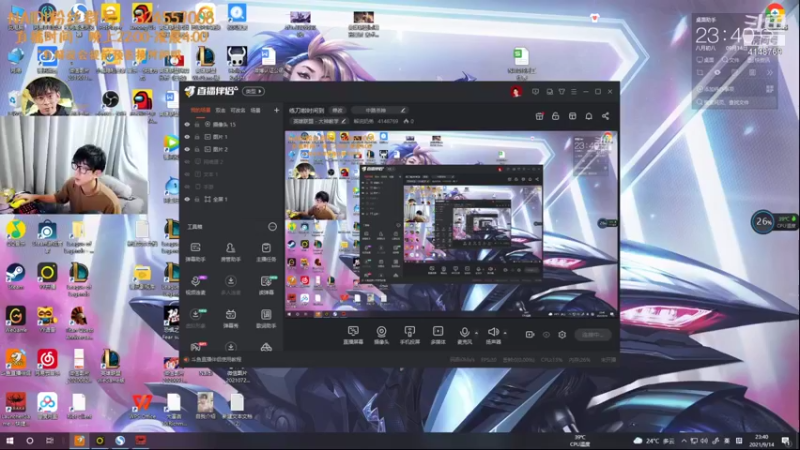This screenshot has width=800, height=450.
Task: Open the hamburger menu in title bar
Action: (574, 92)
